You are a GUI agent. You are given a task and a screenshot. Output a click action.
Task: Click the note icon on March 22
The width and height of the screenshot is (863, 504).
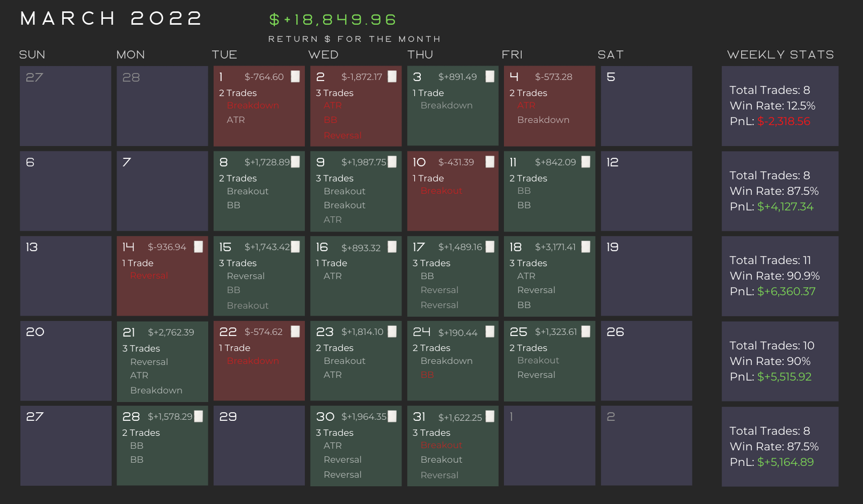pyautogui.click(x=295, y=332)
